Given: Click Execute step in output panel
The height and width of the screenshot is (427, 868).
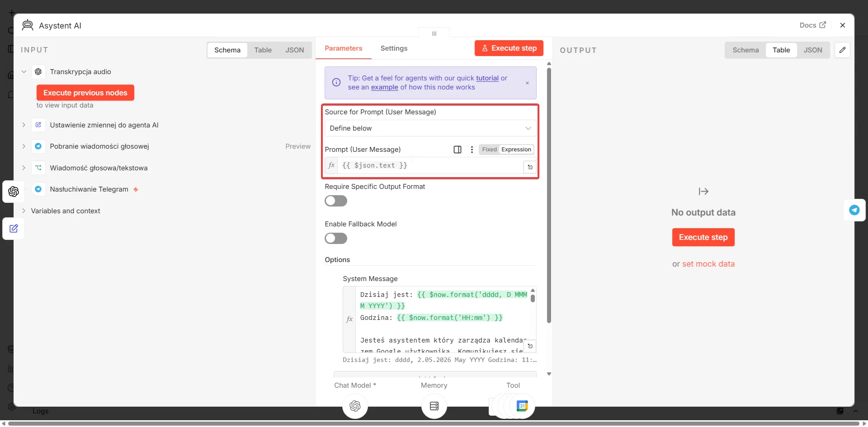Looking at the screenshot, I should (x=703, y=237).
